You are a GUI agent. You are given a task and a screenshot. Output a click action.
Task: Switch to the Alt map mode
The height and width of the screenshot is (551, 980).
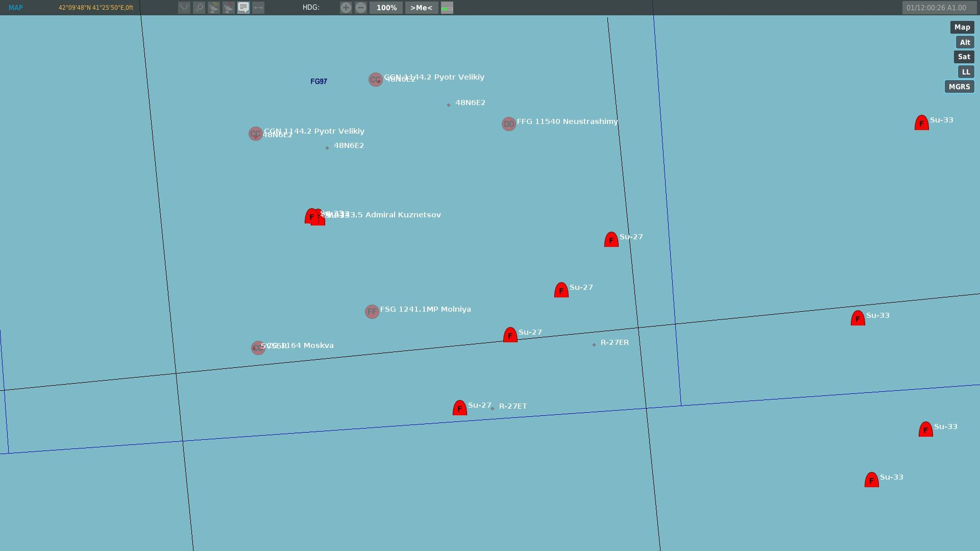(965, 42)
